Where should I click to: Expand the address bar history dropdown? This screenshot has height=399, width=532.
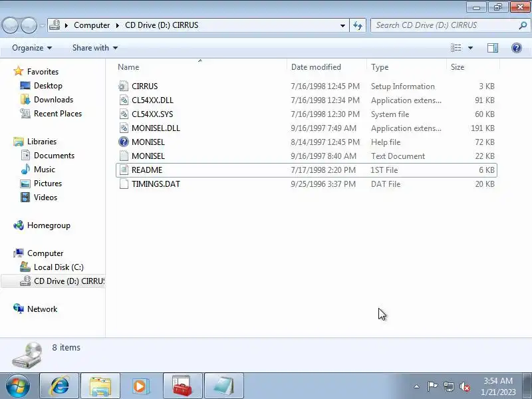coord(342,25)
